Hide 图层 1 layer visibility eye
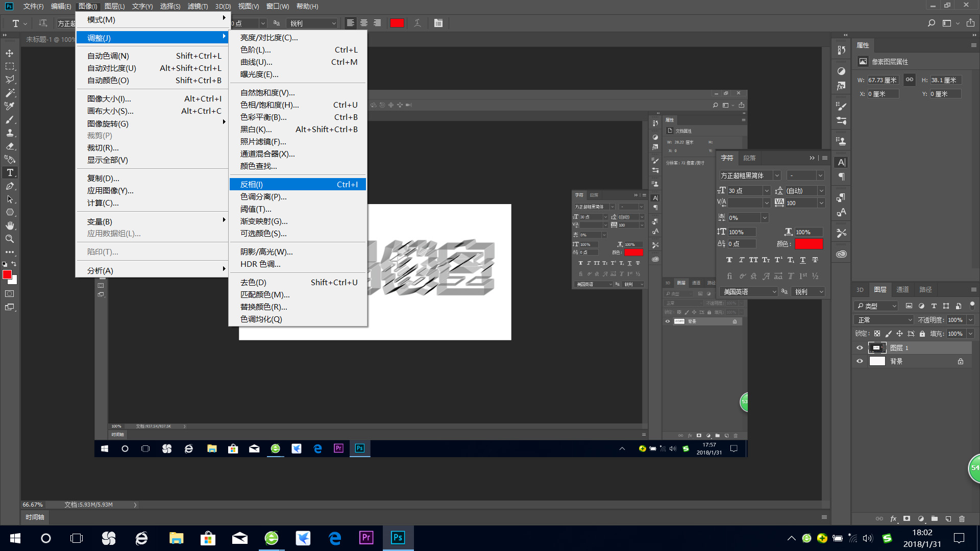The height and width of the screenshot is (551, 980). (860, 348)
